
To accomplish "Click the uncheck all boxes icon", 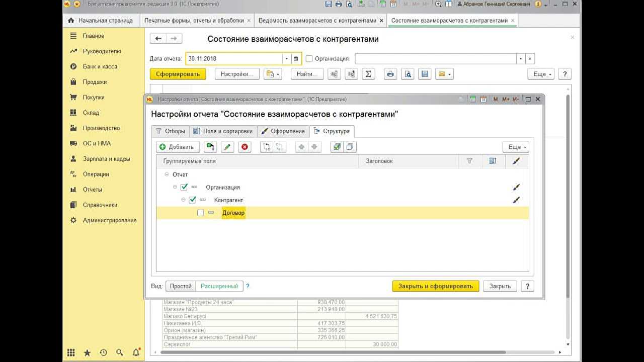I will pyautogui.click(x=350, y=147).
